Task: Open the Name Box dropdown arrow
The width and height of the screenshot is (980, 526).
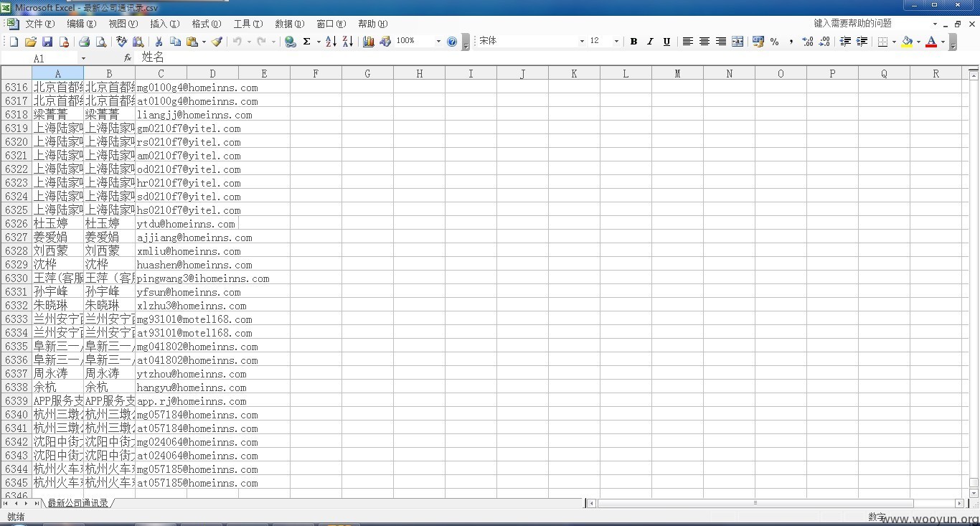Action: coord(83,58)
